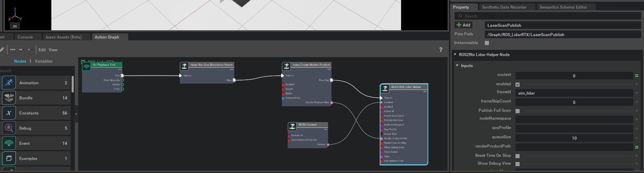This screenshot has width=644, height=173.
Task: Click the ROS2 RTX Lidar Helper node icon
Action: pos(385,88)
